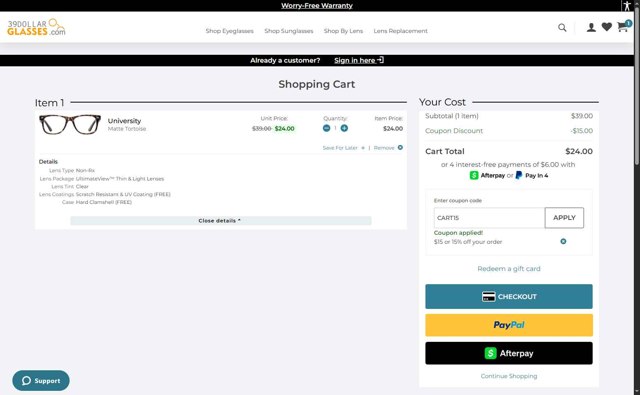Click the University glasses thumbnail
Screen dimensions: 640x395
tap(70, 124)
